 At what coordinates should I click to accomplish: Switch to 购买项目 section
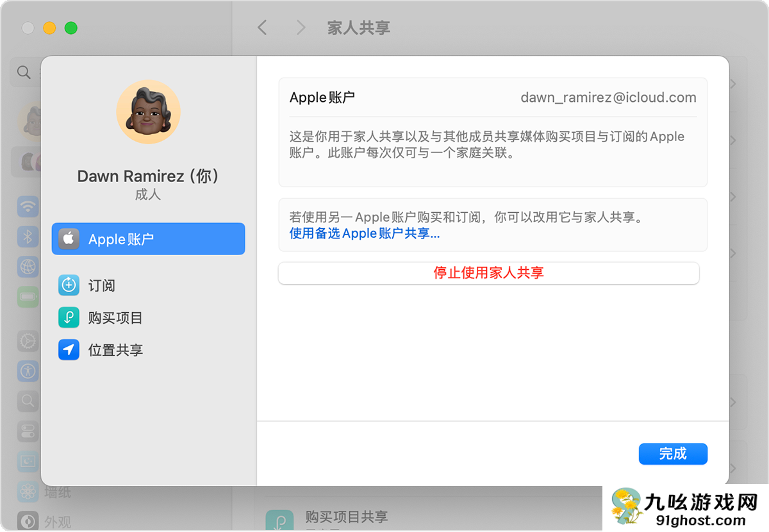115,318
